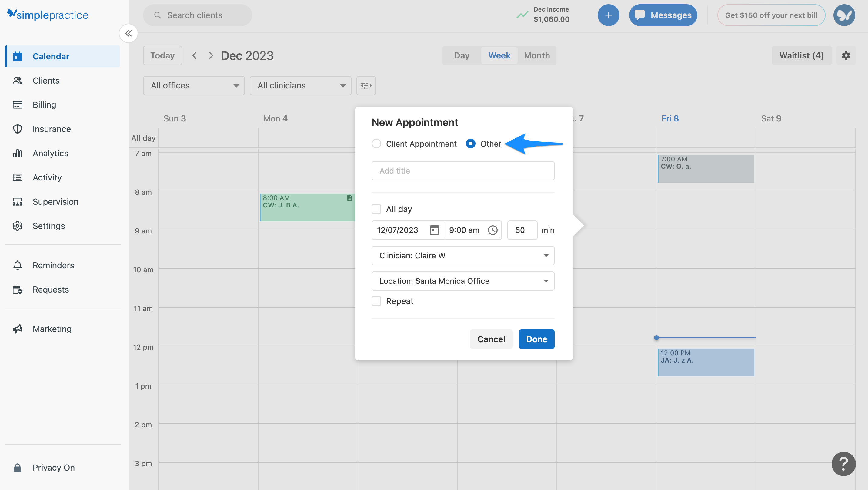Open the Calendar section in the sidebar
Image resolution: width=868 pixels, height=490 pixels.
[51, 56]
